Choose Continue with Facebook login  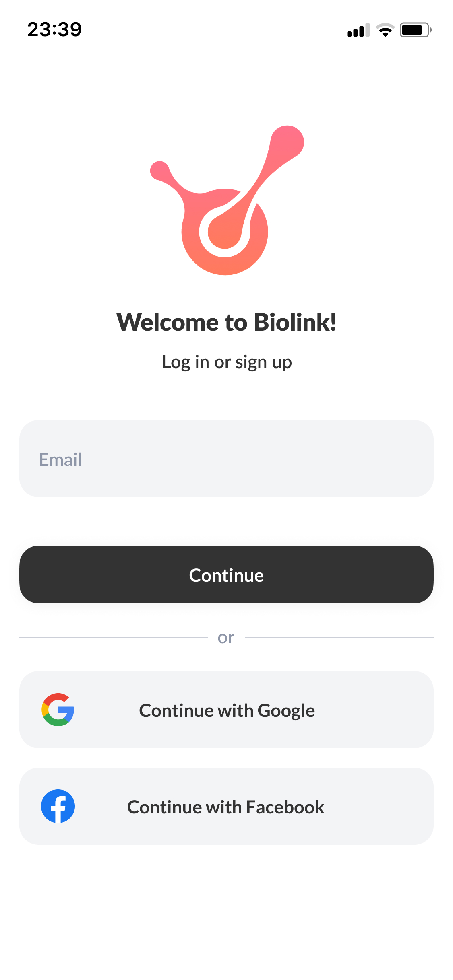tap(226, 806)
